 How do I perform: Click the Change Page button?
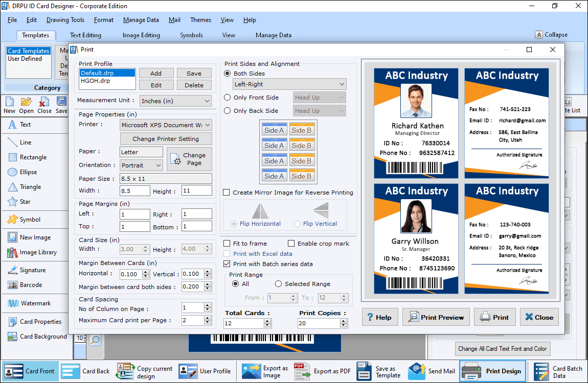coord(189,159)
